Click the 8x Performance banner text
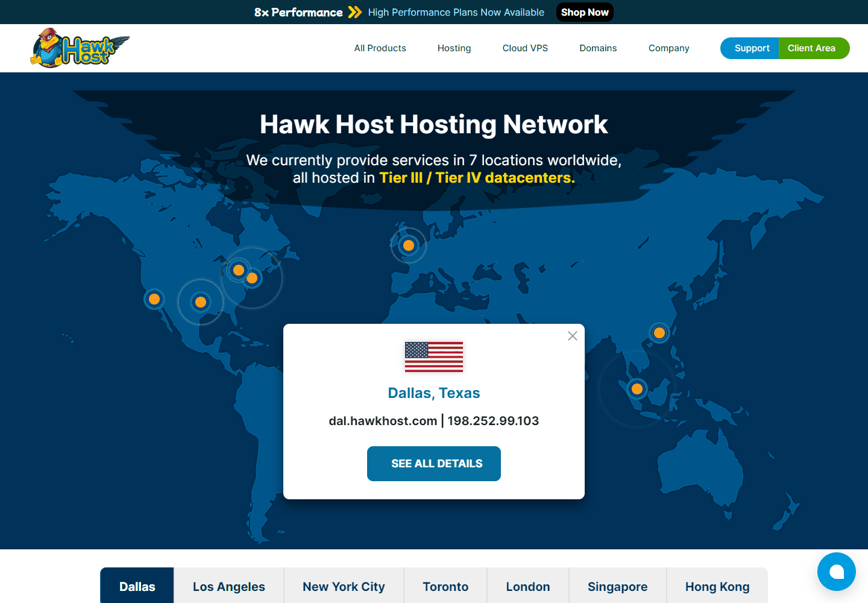 point(298,12)
